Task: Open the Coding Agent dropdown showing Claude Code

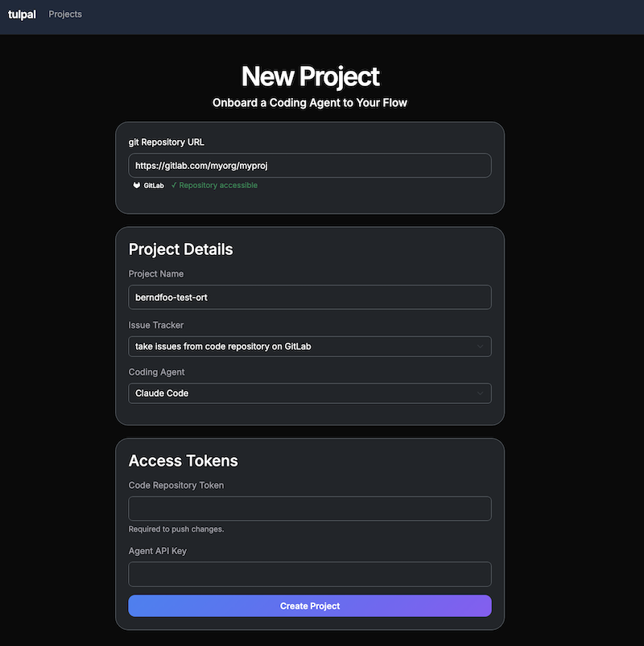Action: 310,393
